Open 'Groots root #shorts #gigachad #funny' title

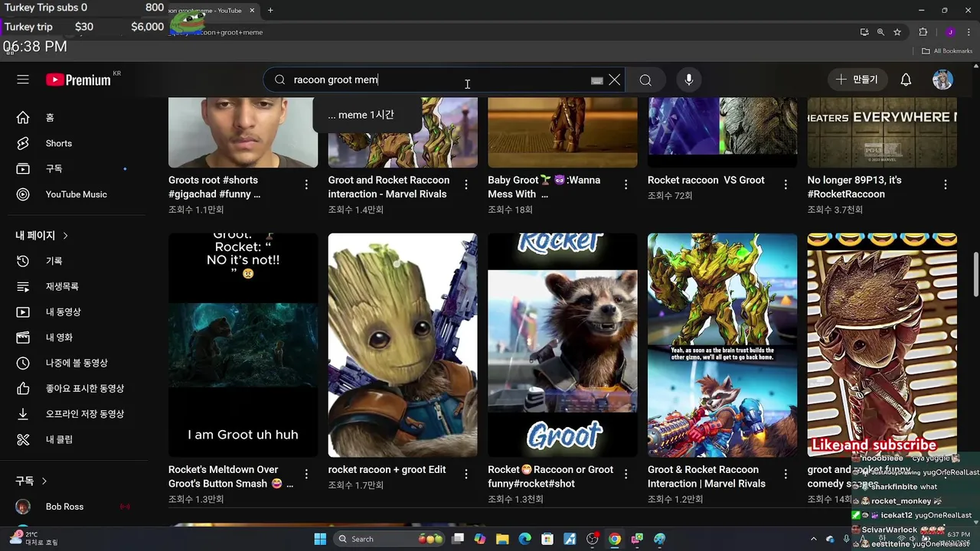point(215,187)
